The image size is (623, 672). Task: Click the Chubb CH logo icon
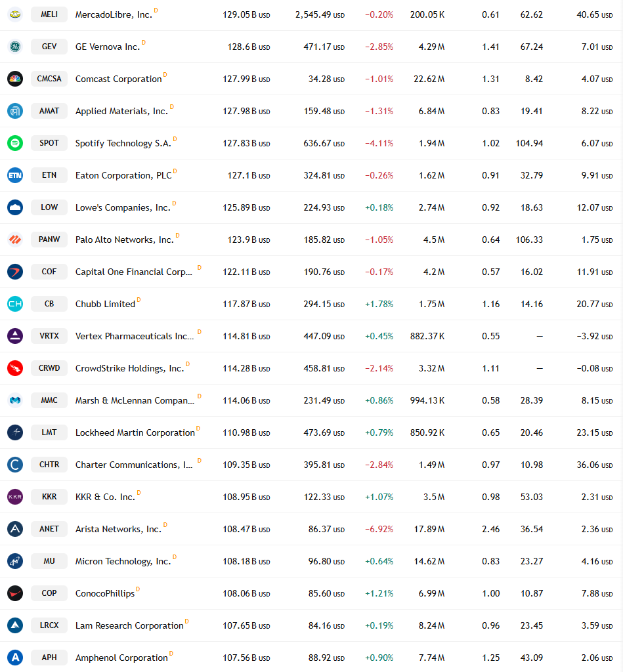15,304
